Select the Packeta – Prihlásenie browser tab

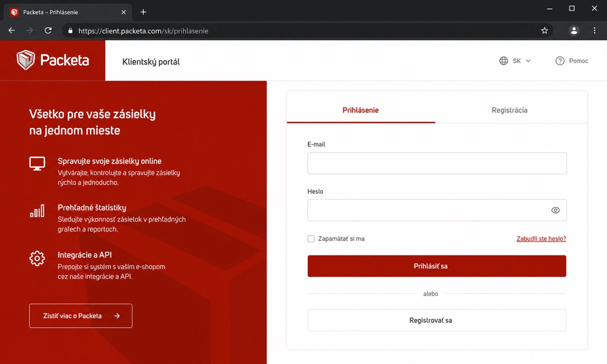68,12
